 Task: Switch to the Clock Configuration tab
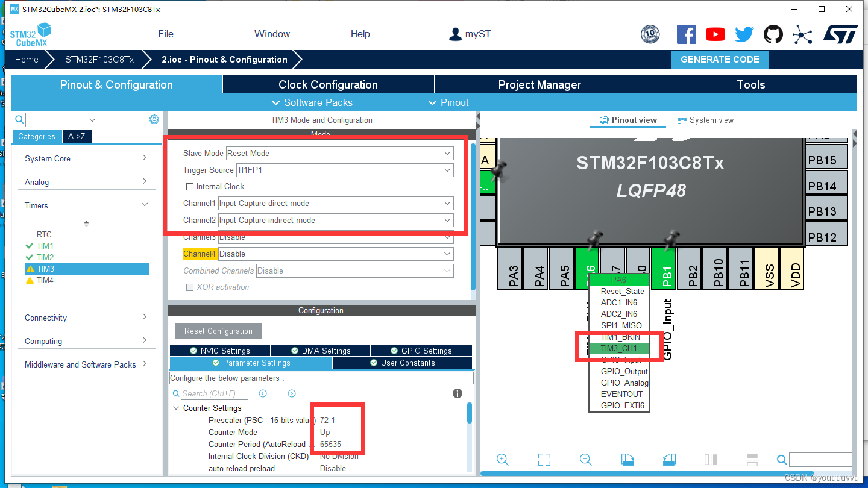point(329,85)
